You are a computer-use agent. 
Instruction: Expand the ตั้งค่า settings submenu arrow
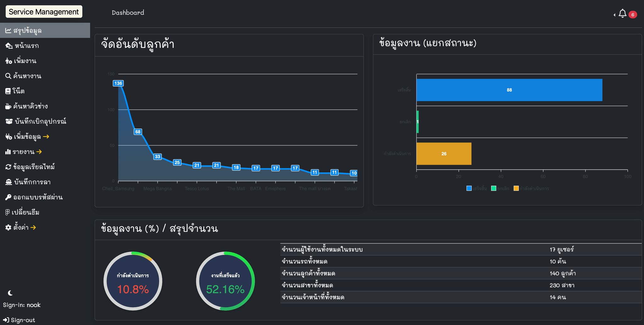(33, 227)
